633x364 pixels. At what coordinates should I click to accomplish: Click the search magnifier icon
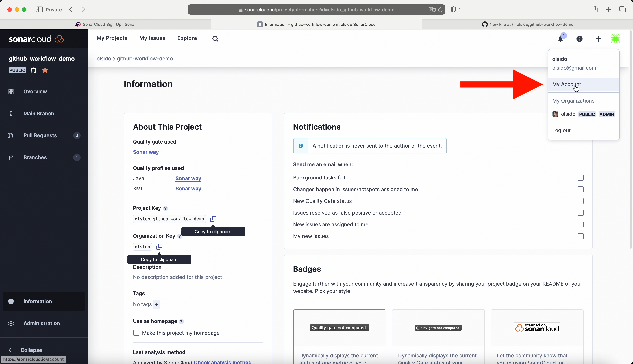(215, 39)
